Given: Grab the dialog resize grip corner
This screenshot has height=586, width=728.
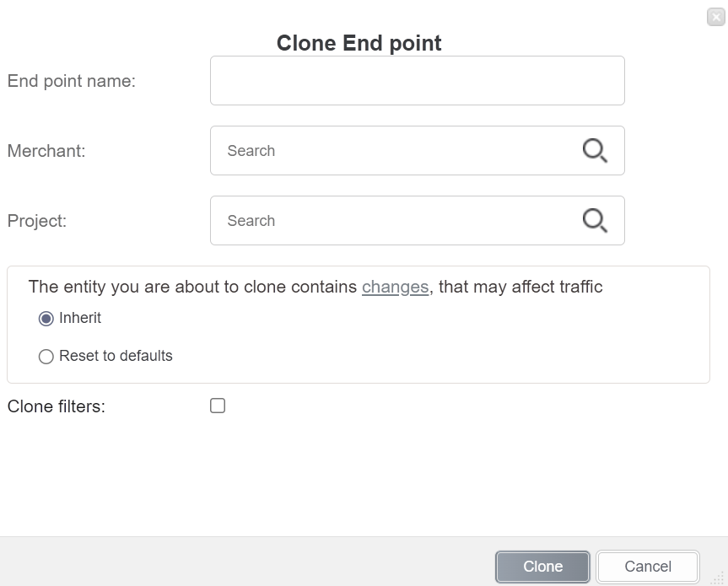Looking at the screenshot, I should 719,578.
